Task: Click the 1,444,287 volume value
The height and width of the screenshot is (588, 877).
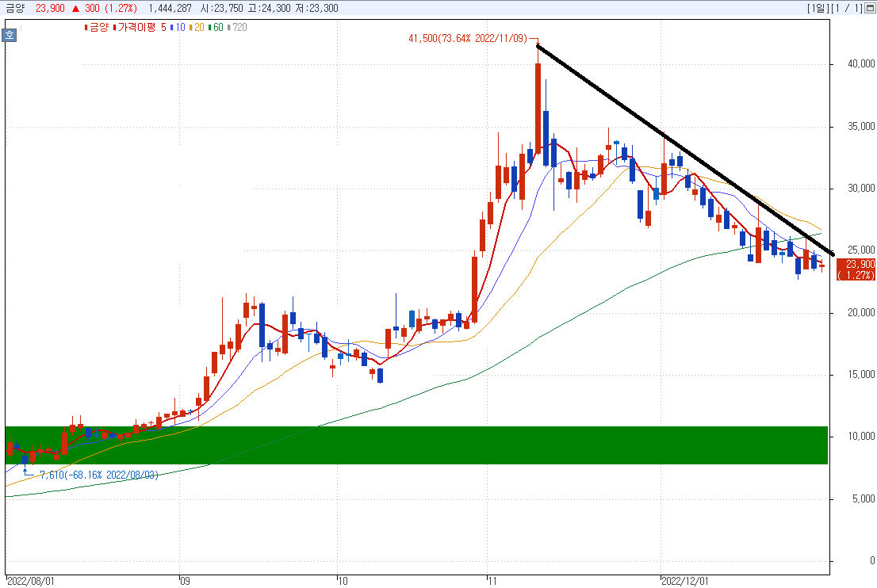Action: click(170, 9)
